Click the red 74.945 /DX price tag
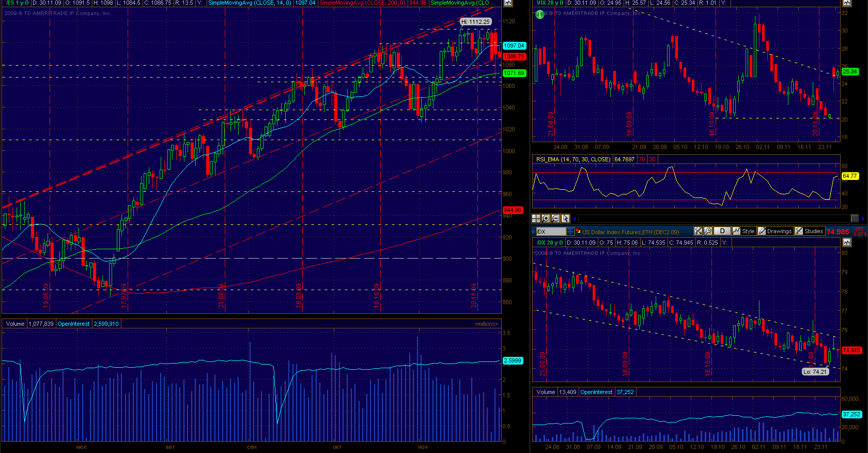Screen dimensions: 868x453 click(x=851, y=350)
